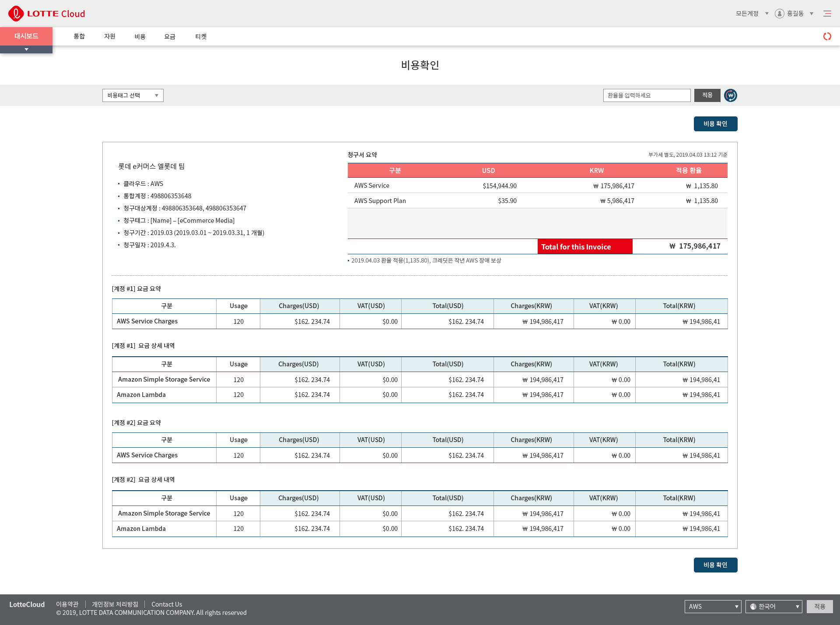Open the 이용약관 link
The image size is (840, 625).
67,604
